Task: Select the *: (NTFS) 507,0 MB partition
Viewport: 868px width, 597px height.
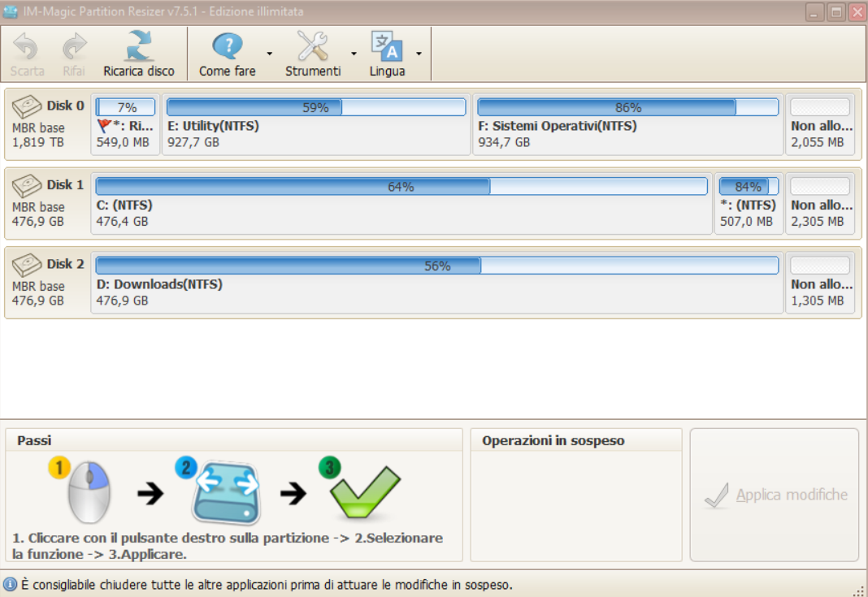Action: coord(749,203)
